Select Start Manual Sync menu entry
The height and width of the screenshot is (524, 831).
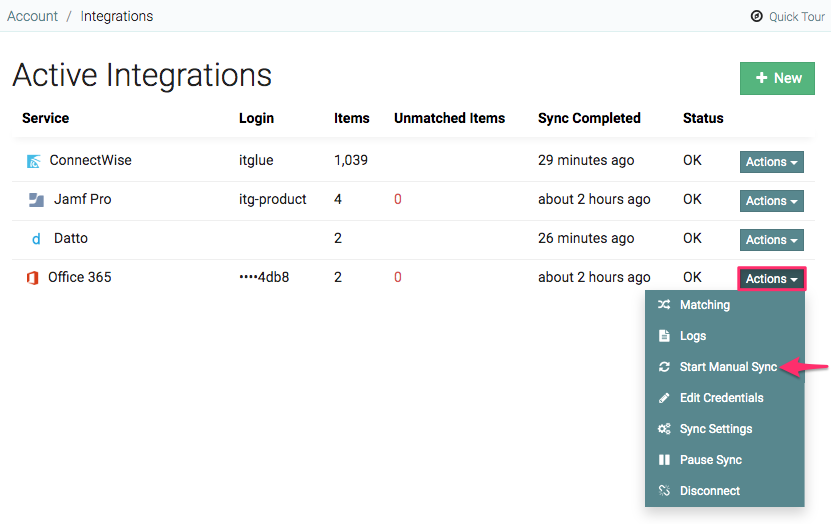point(724,367)
